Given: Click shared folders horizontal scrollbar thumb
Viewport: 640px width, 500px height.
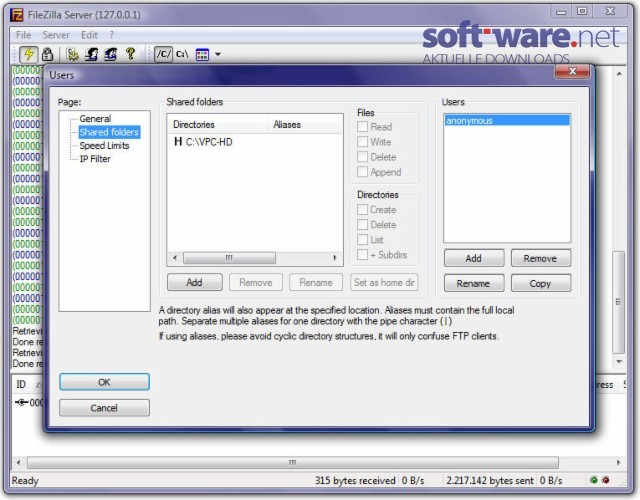Looking at the screenshot, I should coord(229,258).
